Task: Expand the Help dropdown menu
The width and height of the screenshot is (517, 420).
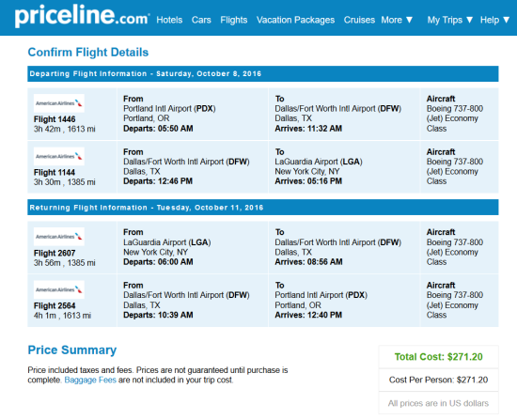Action: (x=494, y=20)
